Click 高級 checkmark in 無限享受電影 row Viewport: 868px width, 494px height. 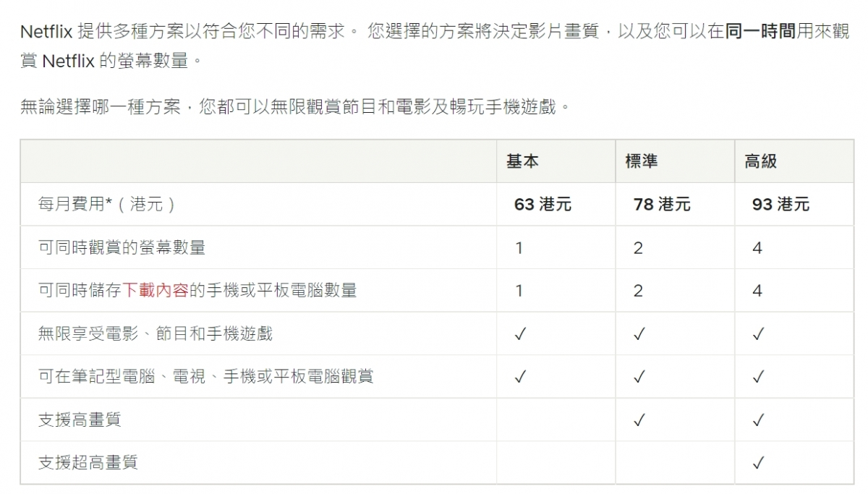tap(758, 333)
